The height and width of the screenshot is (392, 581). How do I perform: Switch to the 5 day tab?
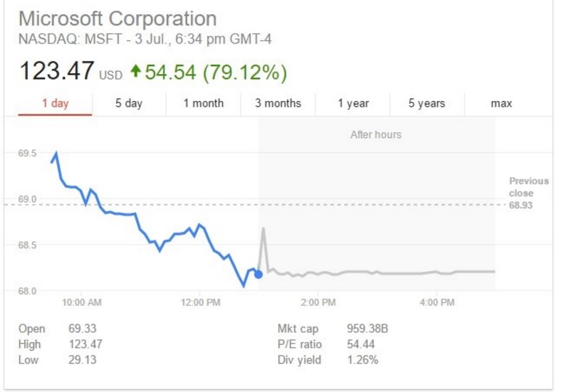click(x=129, y=104)
